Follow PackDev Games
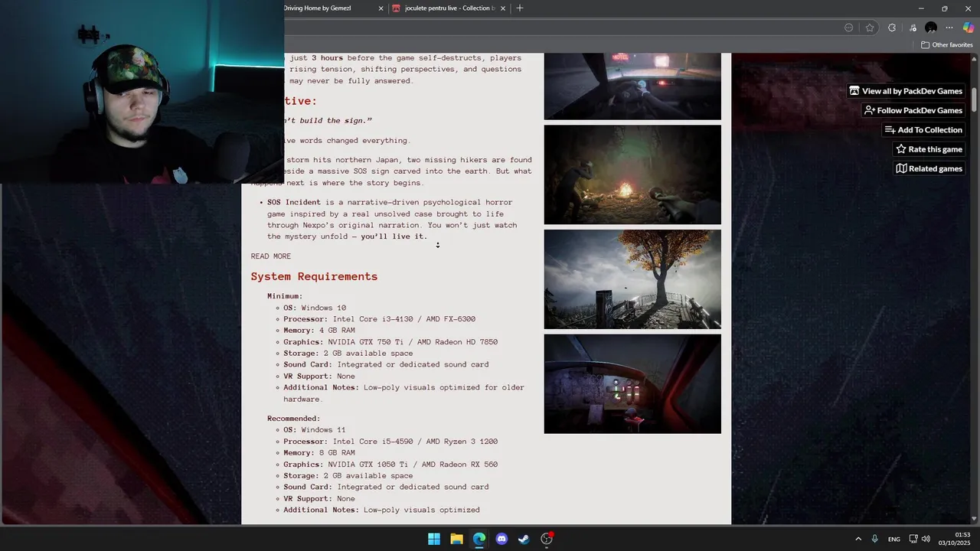The width and height of the screenshot is (980, 551). coord(913,110)
